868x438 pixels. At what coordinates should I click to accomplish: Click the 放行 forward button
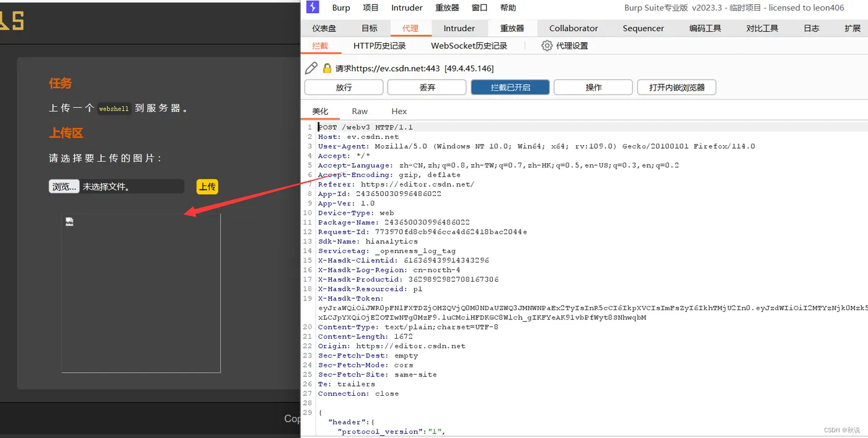pos(343,87)
